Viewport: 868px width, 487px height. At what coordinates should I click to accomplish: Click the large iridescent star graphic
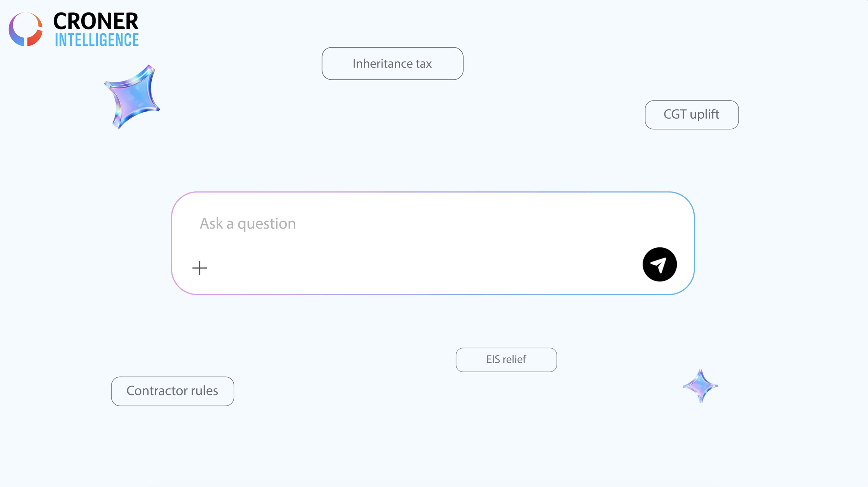(x=132, y=96)
